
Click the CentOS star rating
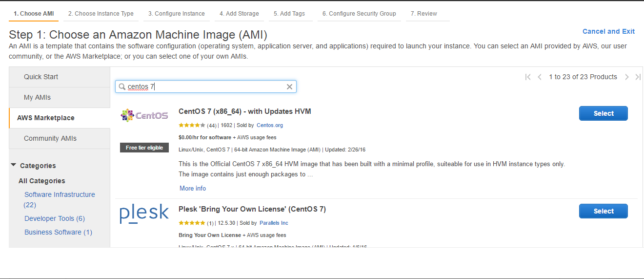[x=192, y=125]
